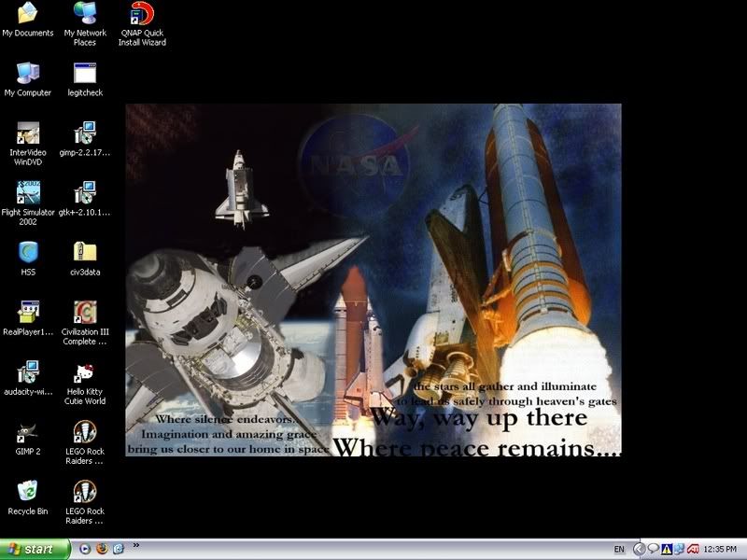The width and height of the screenshot is (747, 560).
Task: Select the Recycle Bin icon
Action: (28, 498)
